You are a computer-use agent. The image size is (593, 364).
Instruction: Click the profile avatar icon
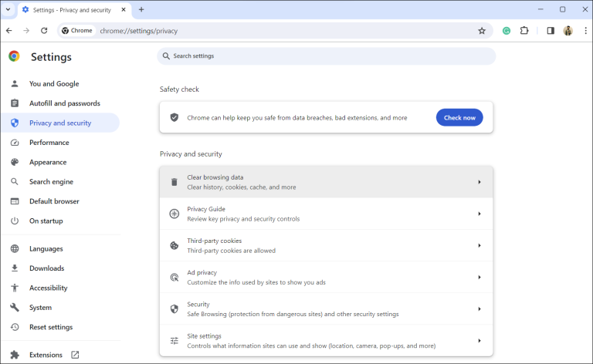coord(568,31)
